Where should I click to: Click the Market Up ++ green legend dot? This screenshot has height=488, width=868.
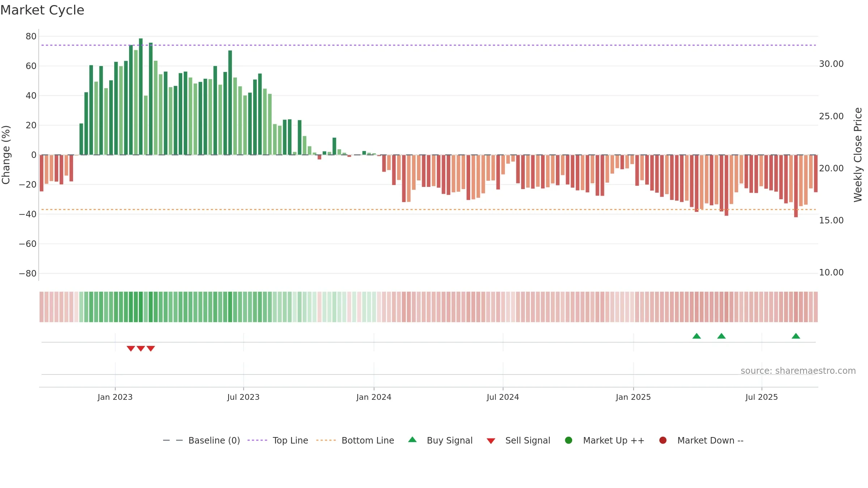[x=569, y=440]
